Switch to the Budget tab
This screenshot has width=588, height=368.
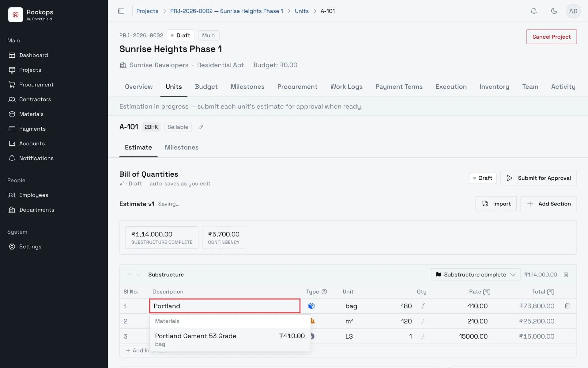(206, 87)
